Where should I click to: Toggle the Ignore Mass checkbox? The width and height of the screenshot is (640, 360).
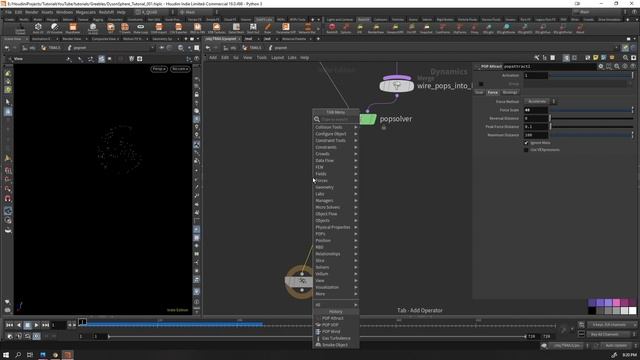point(526,143)
